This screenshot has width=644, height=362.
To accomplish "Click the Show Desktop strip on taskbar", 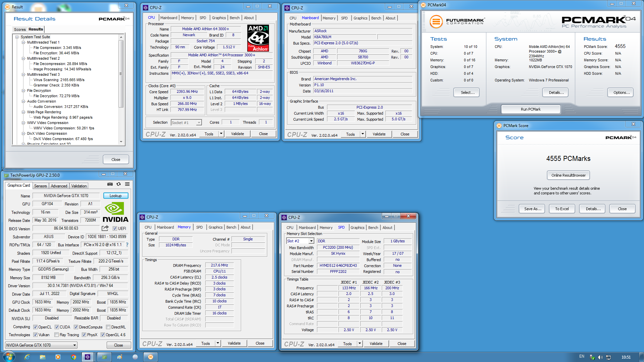I will pyautogui.click(x=642, y=357).
